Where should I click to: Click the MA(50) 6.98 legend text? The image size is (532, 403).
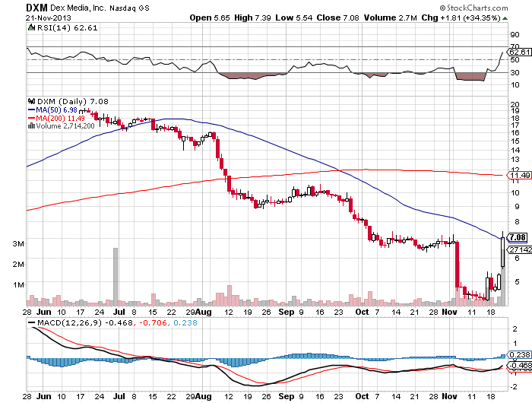[57, 110]
